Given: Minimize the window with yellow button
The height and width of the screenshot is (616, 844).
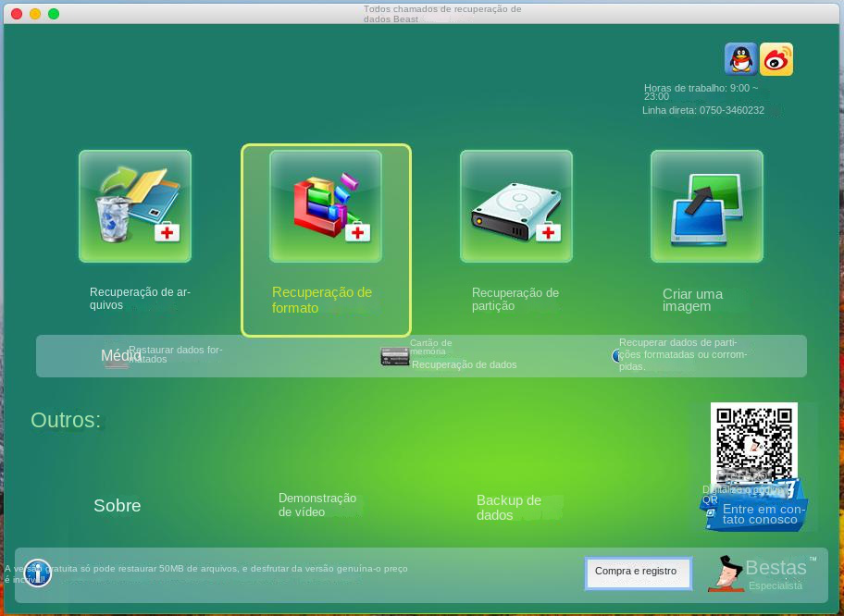Looking at the screenshot, I should pyautogui.click(x=35, y=14).
